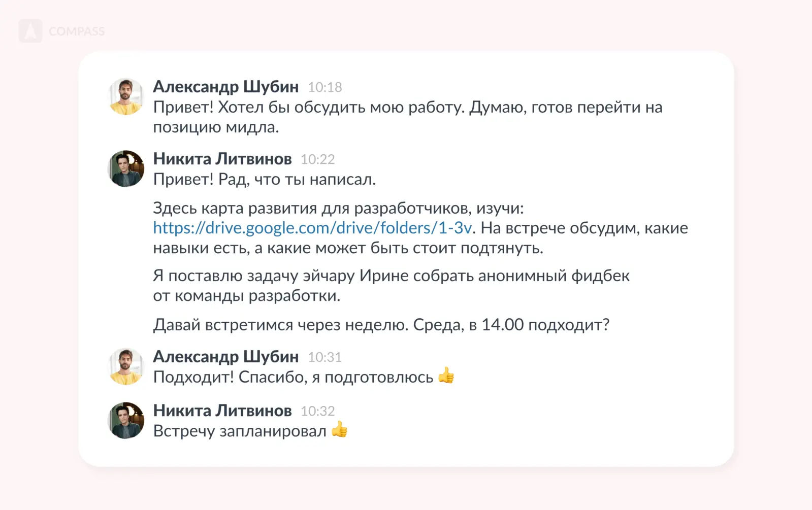Open the Никита Литвинов name on the 10:22 message
Image resolution: width=812 pixels, height=510 pixels.
pyautogui.click(x=222, y=159)
